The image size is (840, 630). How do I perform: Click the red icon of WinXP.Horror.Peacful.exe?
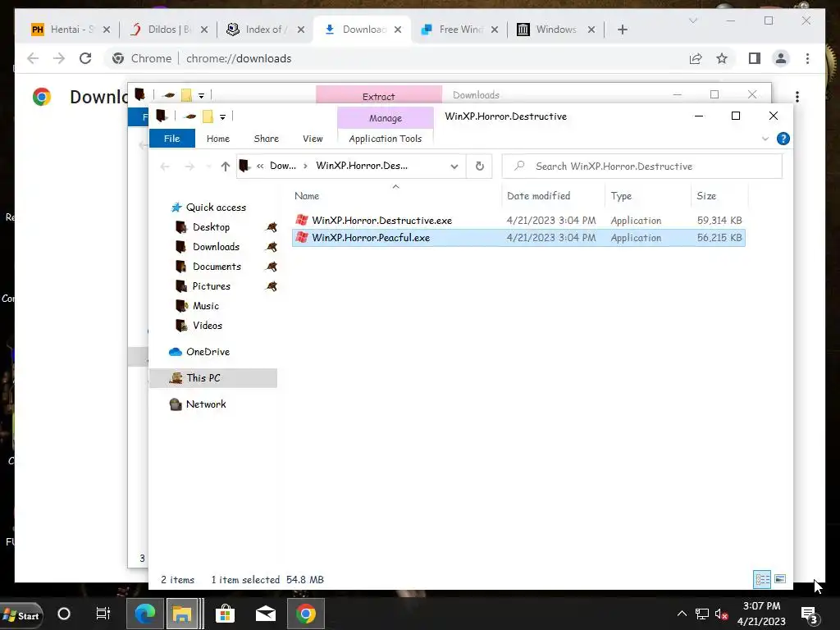(x=302, y=237)
